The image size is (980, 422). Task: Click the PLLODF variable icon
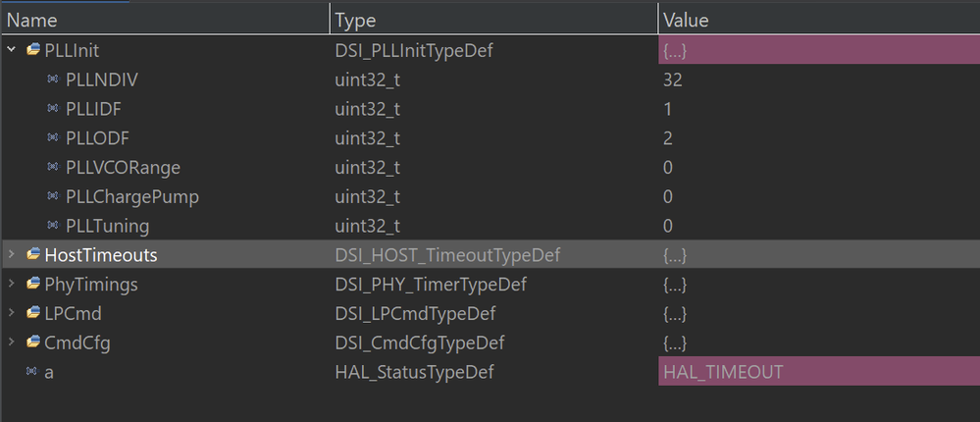click(x=53, y=138)
